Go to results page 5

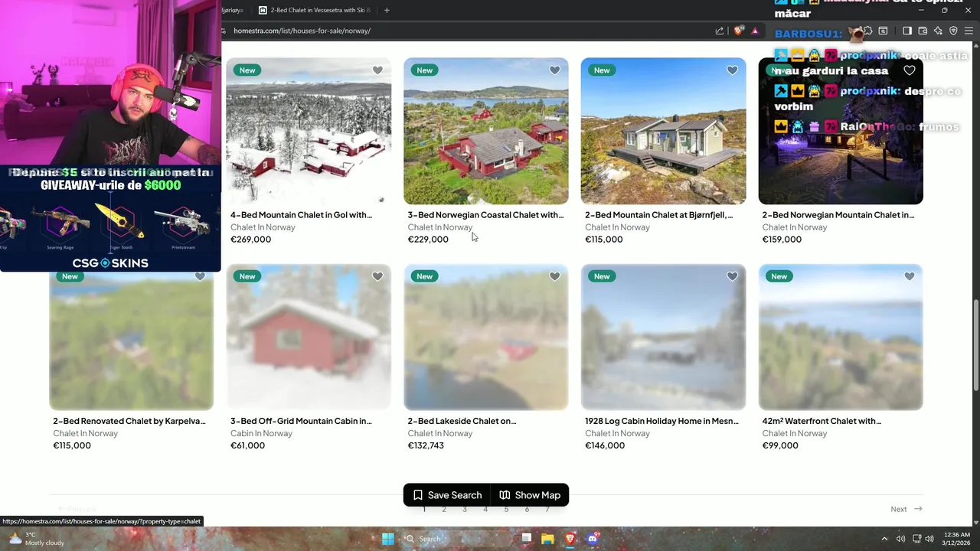506,509
